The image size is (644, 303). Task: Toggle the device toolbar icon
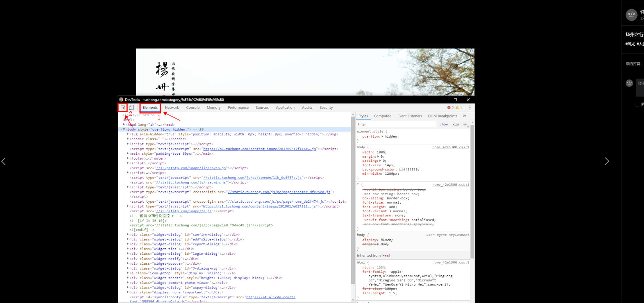tap(131, 107)
